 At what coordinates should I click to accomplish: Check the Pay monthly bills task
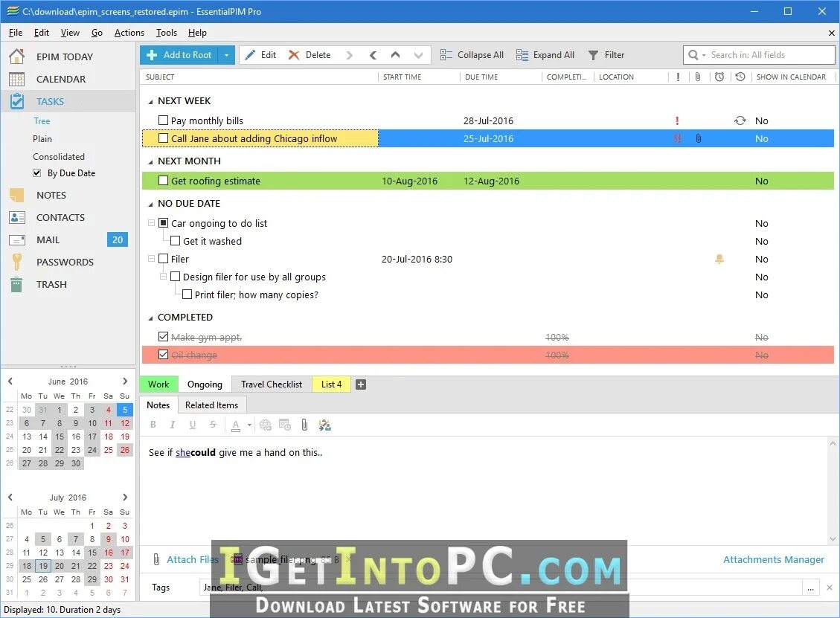(x=164, y=120)
